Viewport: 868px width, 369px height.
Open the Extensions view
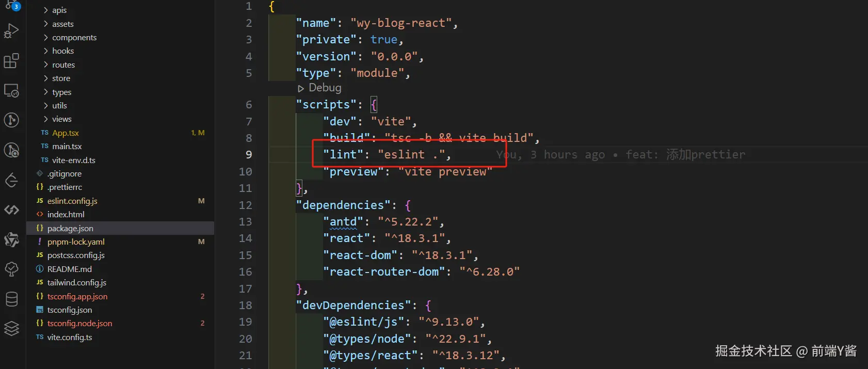pyautogui.click(x=11, y=61)
